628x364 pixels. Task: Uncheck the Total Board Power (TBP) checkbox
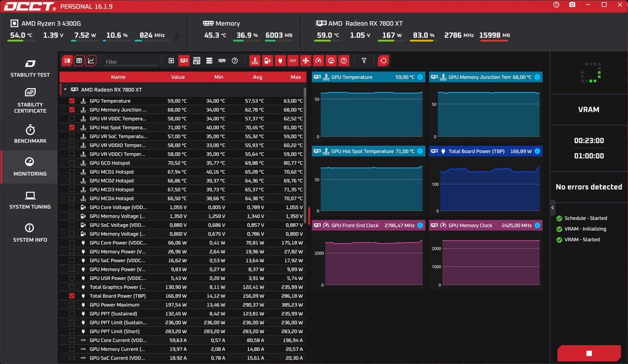pos(72,296)
